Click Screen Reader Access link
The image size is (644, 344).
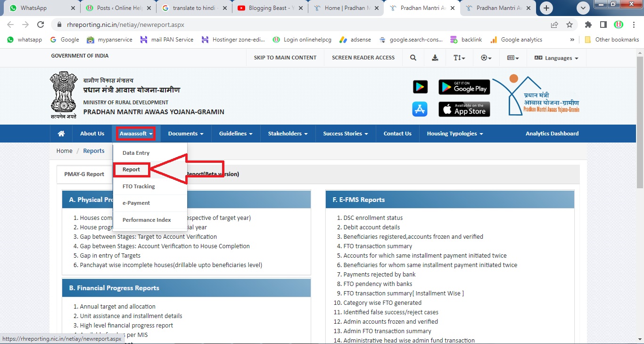click(363, 58)
